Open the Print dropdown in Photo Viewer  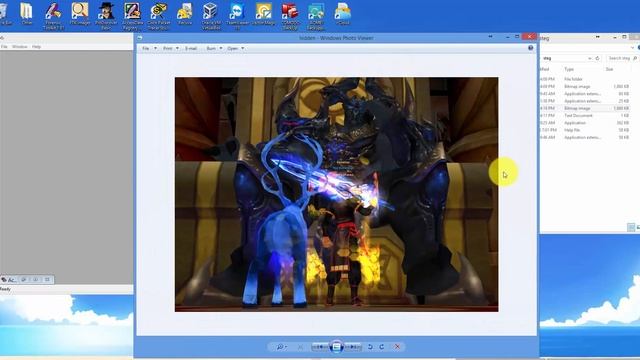171,48
